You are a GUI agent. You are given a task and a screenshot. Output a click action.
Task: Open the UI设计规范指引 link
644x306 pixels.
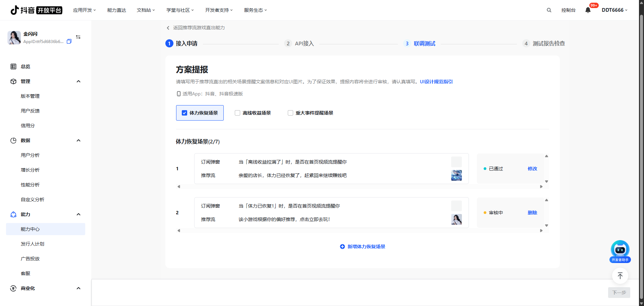(436, 82)
